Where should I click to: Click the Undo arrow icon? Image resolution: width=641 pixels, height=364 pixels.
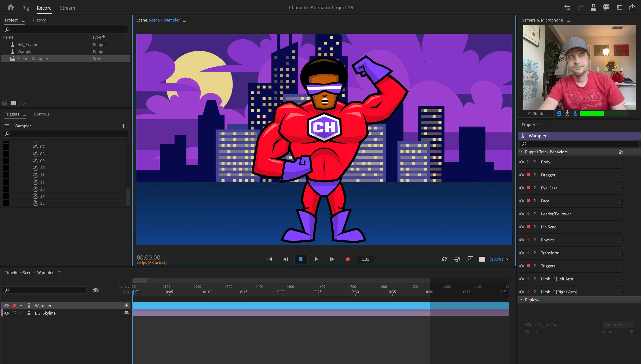(x=567, y=7)
